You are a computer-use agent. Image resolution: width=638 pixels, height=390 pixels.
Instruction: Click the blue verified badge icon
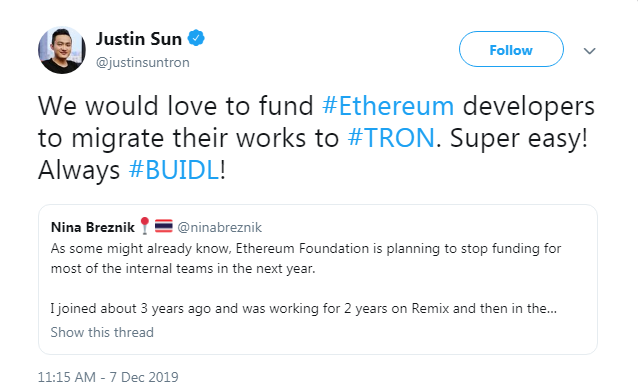[196, 38]
